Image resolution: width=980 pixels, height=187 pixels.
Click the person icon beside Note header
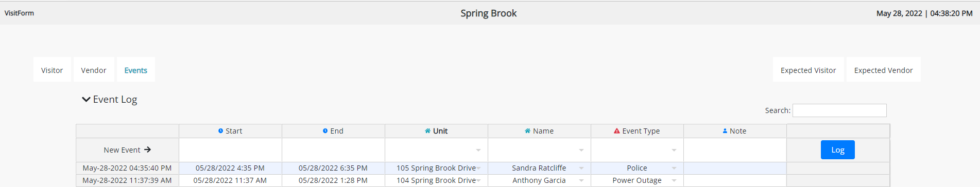[725, 131]
